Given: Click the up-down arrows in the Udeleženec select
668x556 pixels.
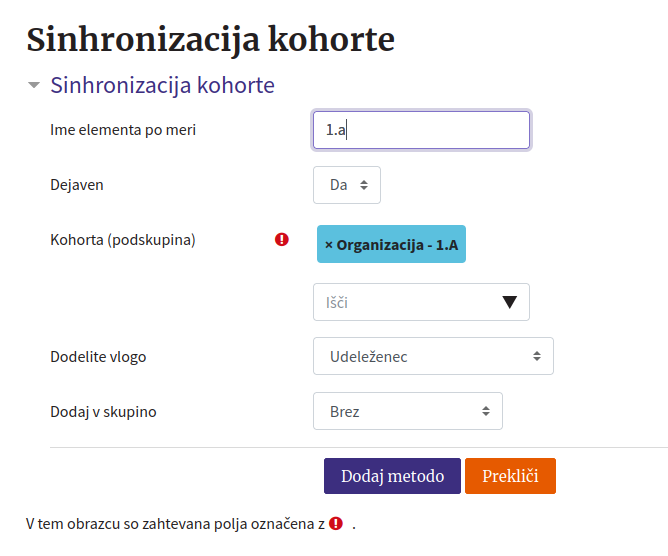Looking at the screenshot, I should 537,356.
